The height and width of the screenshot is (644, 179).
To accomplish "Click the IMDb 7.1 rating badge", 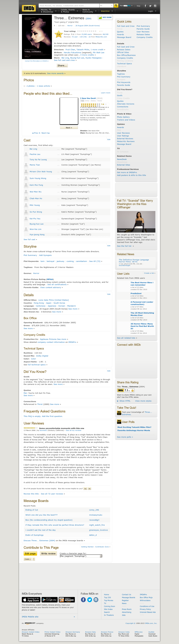I will pos(126,390).
